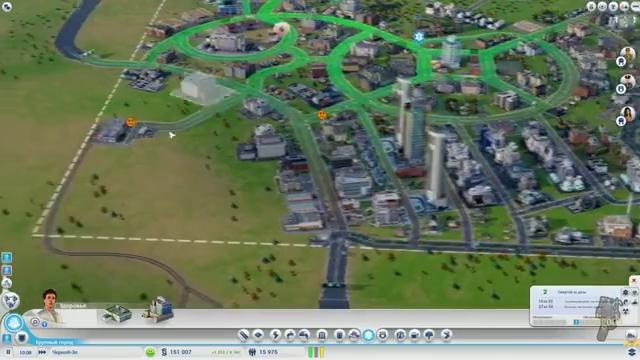Select the curved-arrow data-map icon
The width and height of the screenshot is (640, 360).
pos(625,302)
